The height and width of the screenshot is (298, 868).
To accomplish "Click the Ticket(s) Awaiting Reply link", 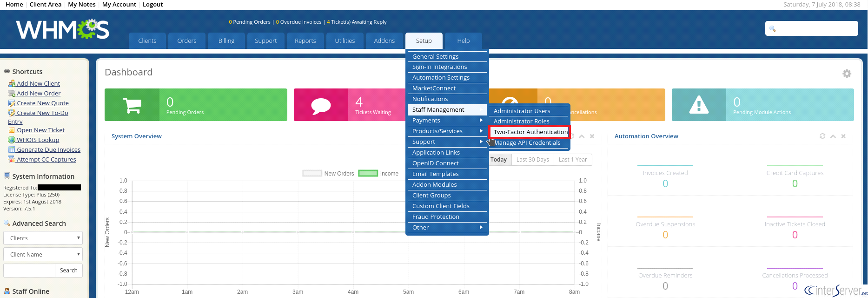I will click(357, 22).
